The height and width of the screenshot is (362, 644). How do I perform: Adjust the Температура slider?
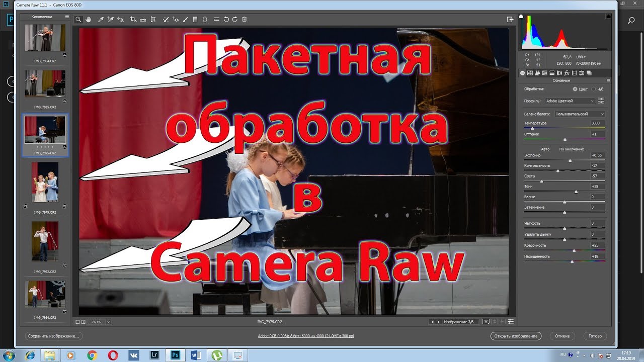(533, 128)
